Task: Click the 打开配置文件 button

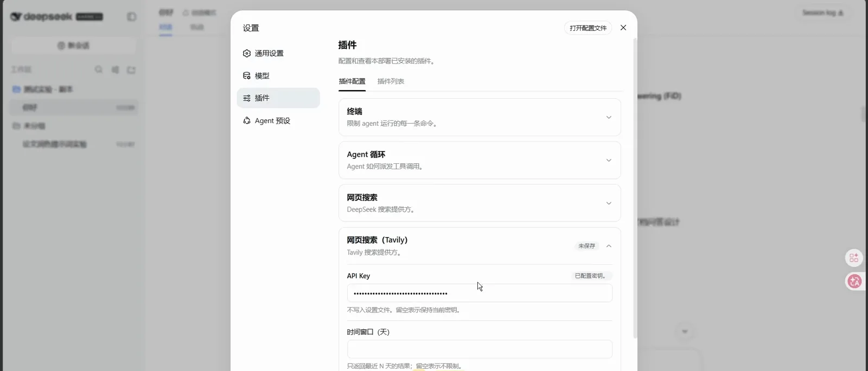Action: [588, 28]
